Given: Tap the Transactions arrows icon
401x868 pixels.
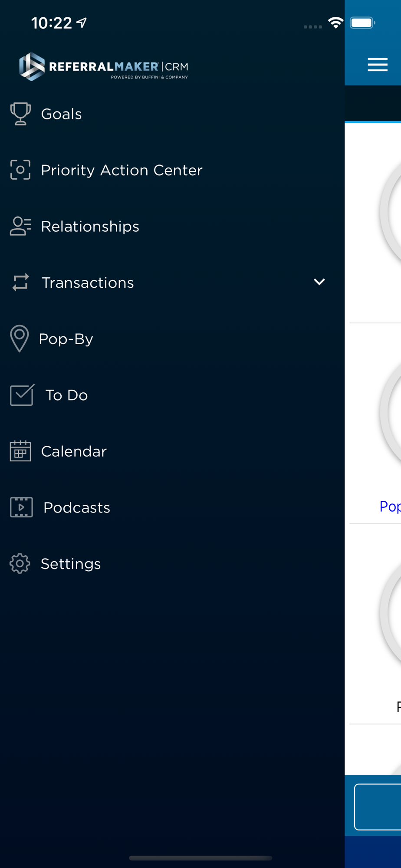Looking at the screenshot, I should point(20,282).
